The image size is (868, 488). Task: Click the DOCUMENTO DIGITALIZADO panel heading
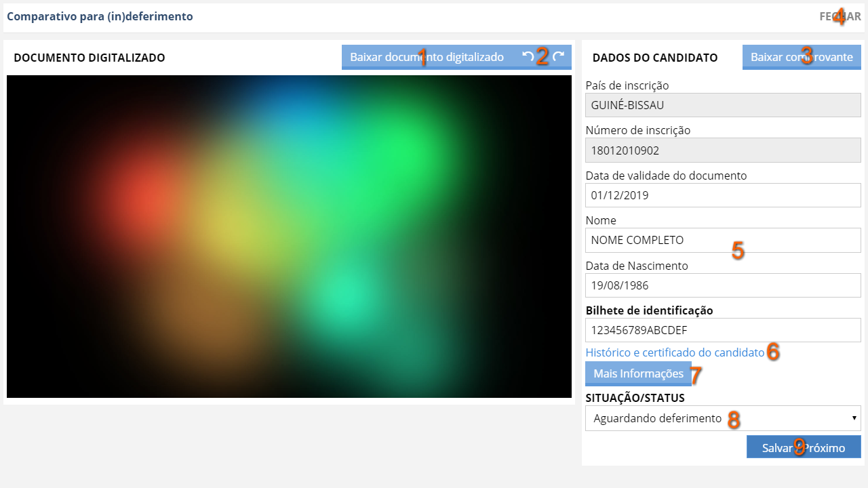pyautogui.click(x=90, y=58)
